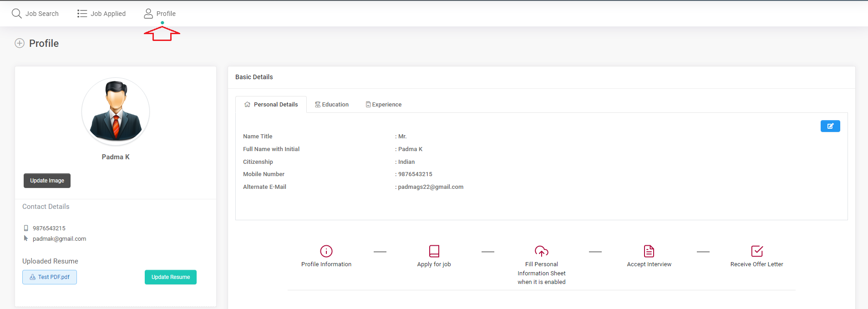
Task: Click the Job Applied list icon
Action: (82, 14)
